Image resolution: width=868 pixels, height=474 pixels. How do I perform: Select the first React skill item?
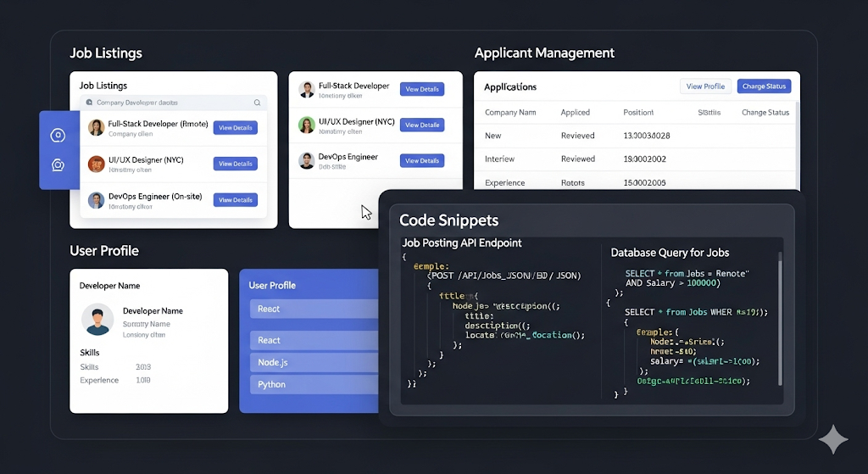[x=314, y=309]
